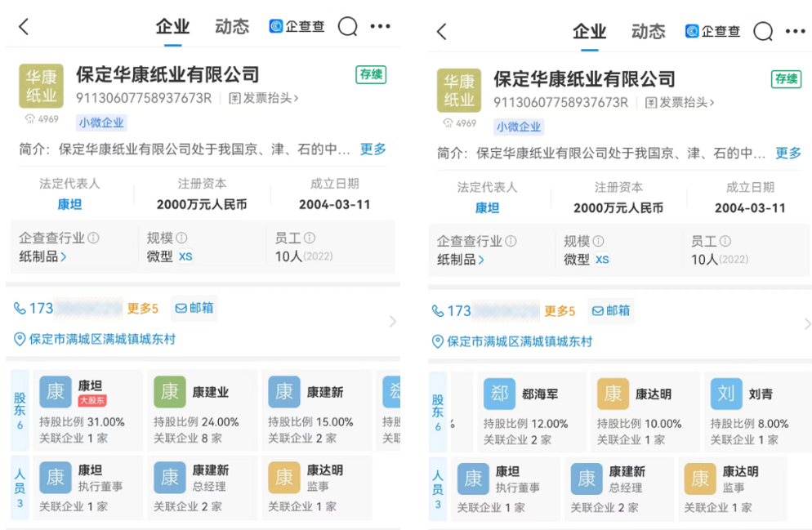Tap the 刘青 shareholder avatar, right screenshot
Screen dimensions: 812x530
click(x=726, y=394)
